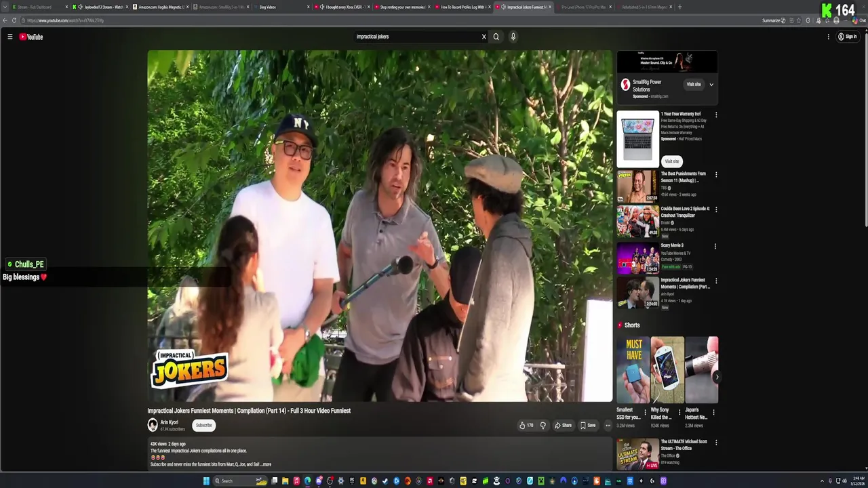Open options for ULTIMATE Michael Scott stream

(716, 443)
